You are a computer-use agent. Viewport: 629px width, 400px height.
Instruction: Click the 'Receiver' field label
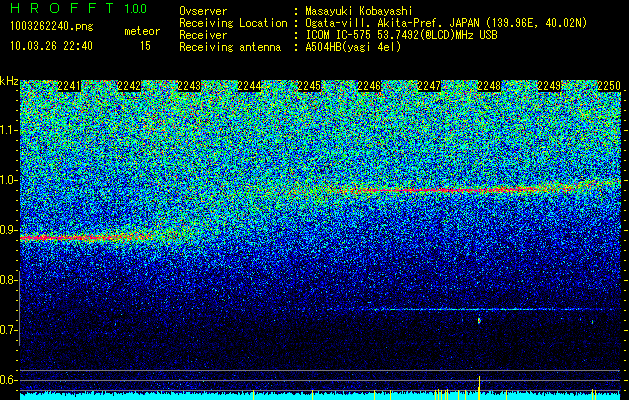(x=203, y=35)
